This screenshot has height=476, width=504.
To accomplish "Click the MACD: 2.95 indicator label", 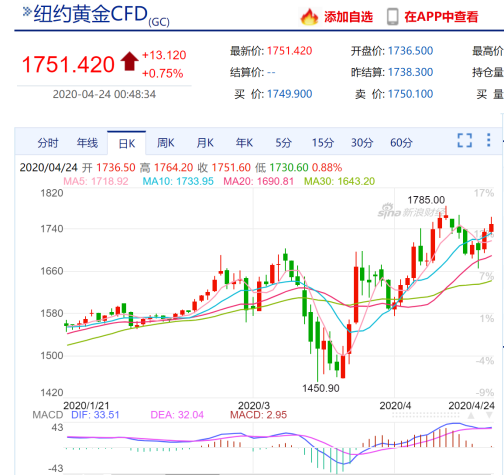I will coord(258,415).
